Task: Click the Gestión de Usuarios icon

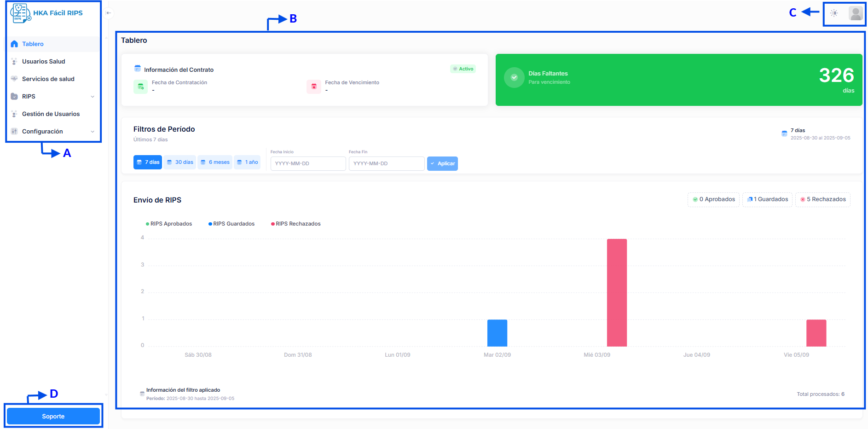Action: point(14,114)
